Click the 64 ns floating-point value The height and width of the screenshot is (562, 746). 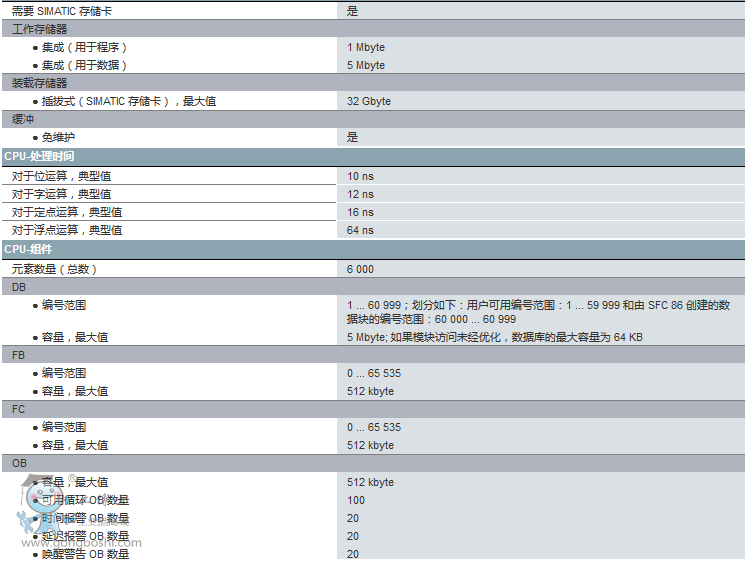pyautogui.click(x=360, y=230)
